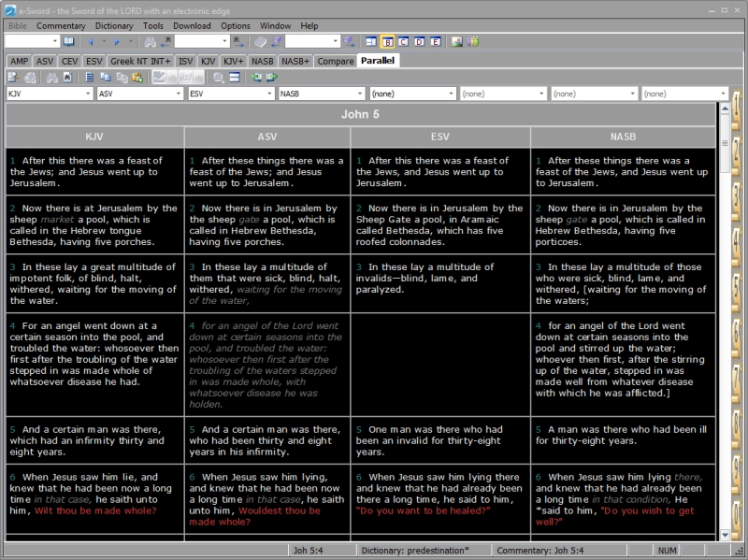
Task: Click the grey book dictionary icon
Action: pyautogui.click(x=260, y=42)
